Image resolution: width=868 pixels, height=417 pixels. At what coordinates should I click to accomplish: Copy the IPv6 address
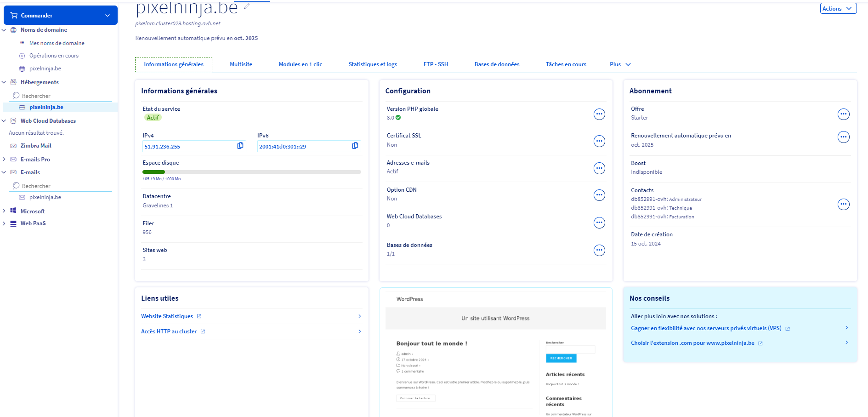pyautogui.click(x=355, y=146)
